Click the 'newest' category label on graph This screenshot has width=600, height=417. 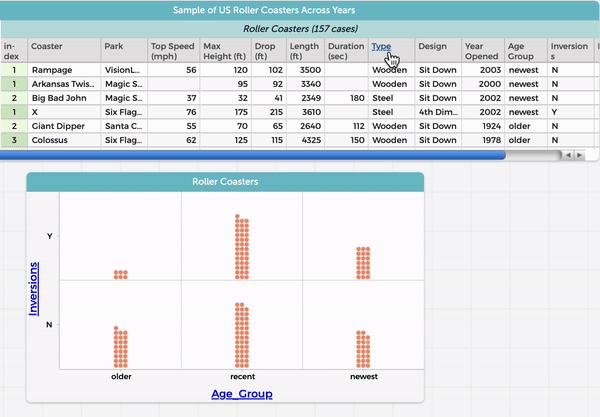pyautogui.click(x=364, y=376)
